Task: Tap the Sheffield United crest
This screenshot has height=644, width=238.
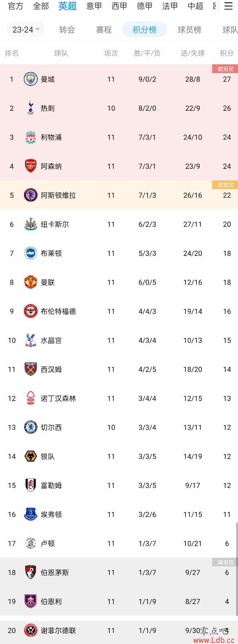Action: [31, 630]
